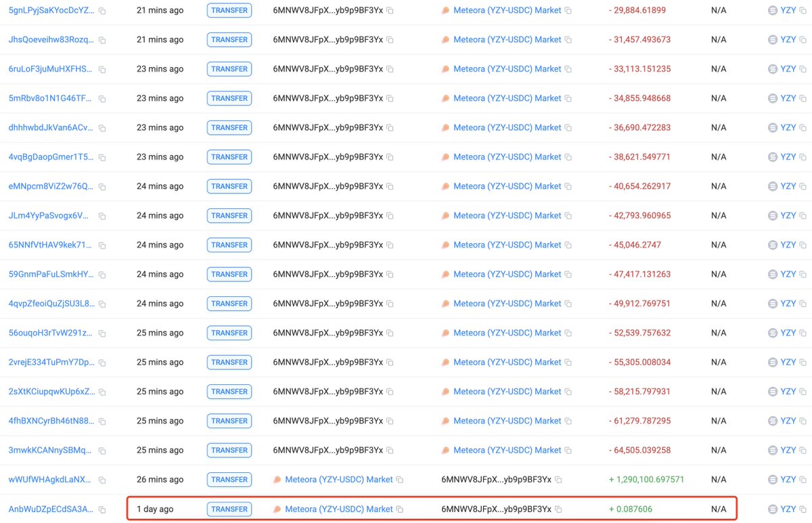Click TRANSFER badge in eMNpcm8ViZ2w76Q... row
This screenshot has width=812, height=523.
(229, 186)
